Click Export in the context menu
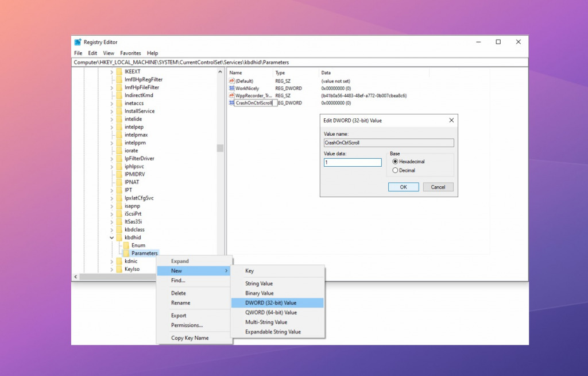588x376 pixels. (x=179, y=316)
